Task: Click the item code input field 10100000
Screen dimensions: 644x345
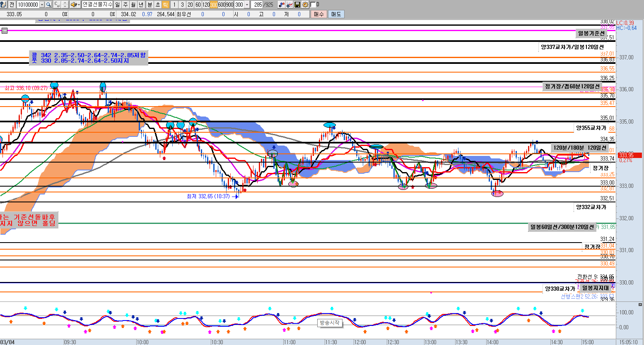Action: 28,5
